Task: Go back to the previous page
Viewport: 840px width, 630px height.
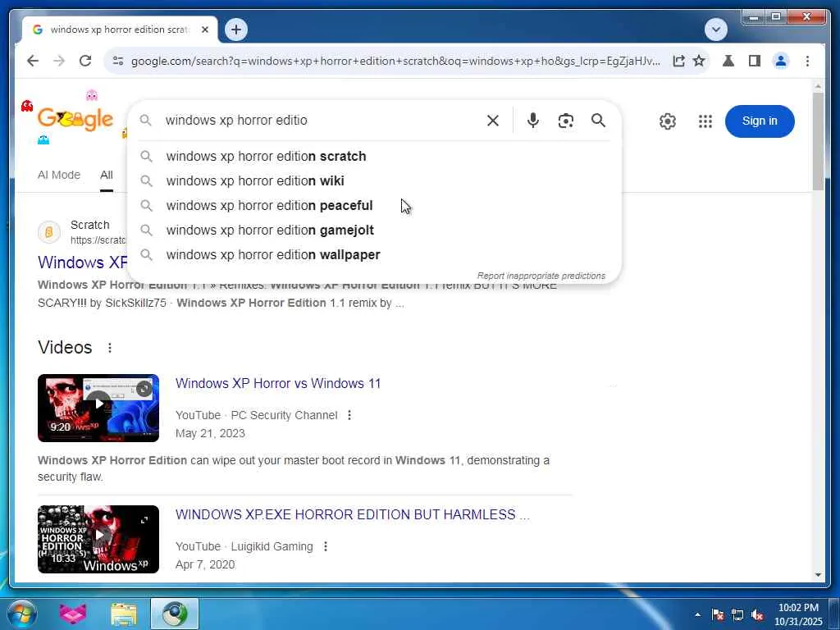Action: click(x=33, y=61)
